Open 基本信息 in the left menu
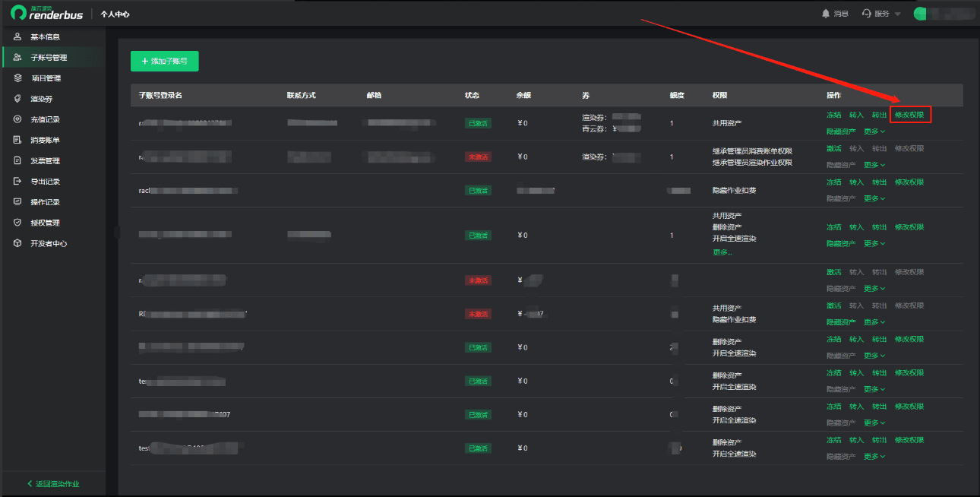980x497 pixels. click(45, 36)
